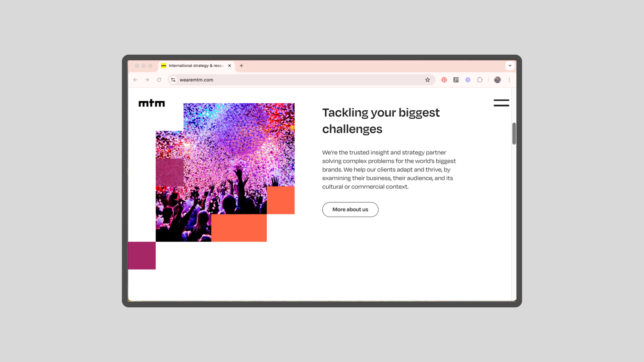Click the wearemtm.com address bar
The image size is (644, 362).
(x=299, y=80)
